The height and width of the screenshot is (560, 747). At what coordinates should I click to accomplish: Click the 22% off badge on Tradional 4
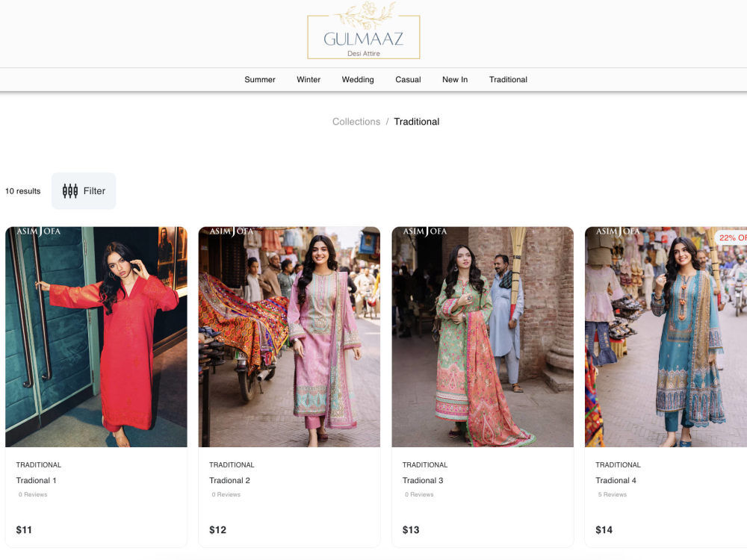pos(732,237)
